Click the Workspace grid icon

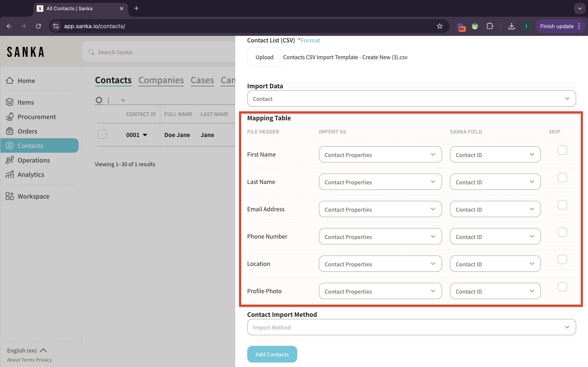click(x=10, y=196)
